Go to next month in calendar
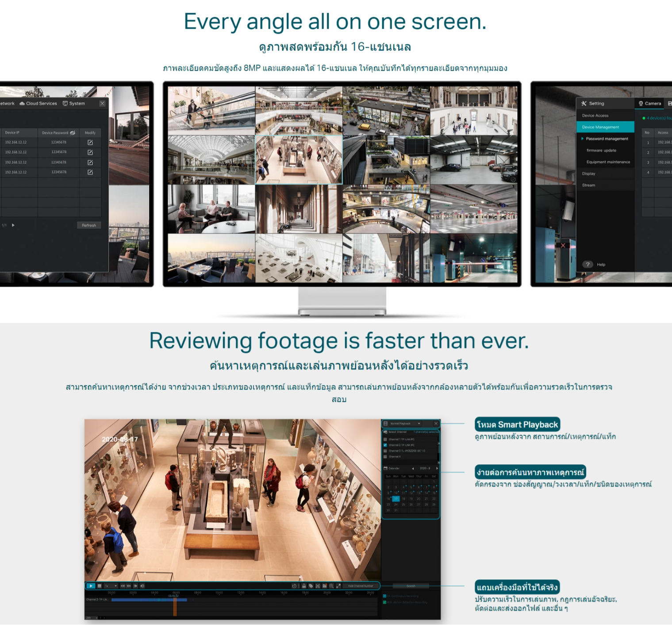This screenshot has height=625, width=672. pyautogui.click(x=437, y=468)
